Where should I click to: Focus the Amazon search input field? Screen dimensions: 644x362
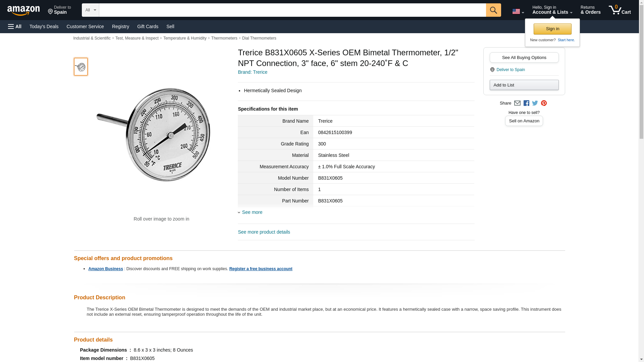click(x=292, y=10)
